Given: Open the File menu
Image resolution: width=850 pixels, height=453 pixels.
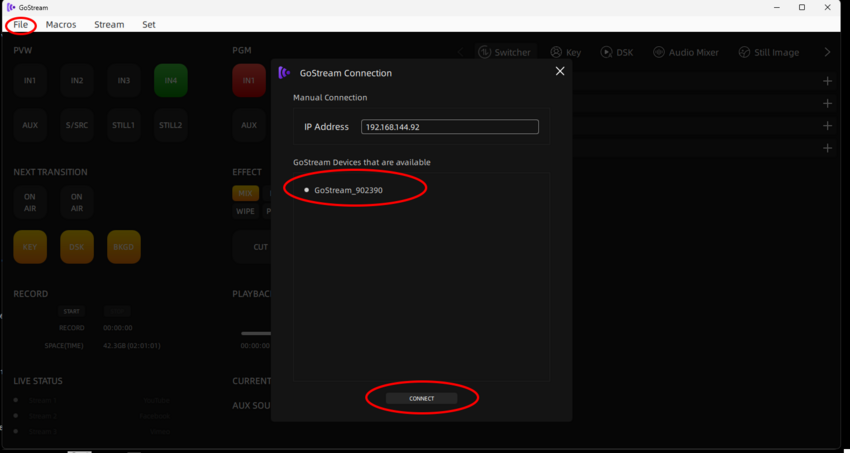Looking at the screenshot, I should (x=21, y=24).
